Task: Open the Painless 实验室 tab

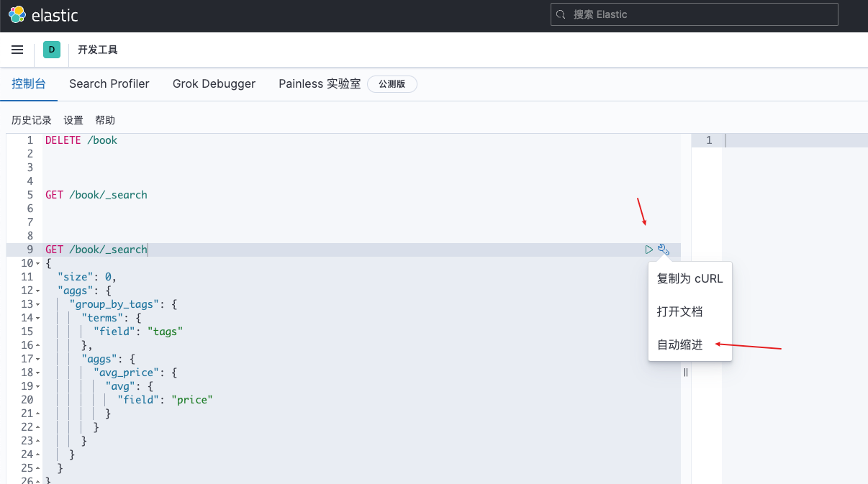Action: pos(320,84)
